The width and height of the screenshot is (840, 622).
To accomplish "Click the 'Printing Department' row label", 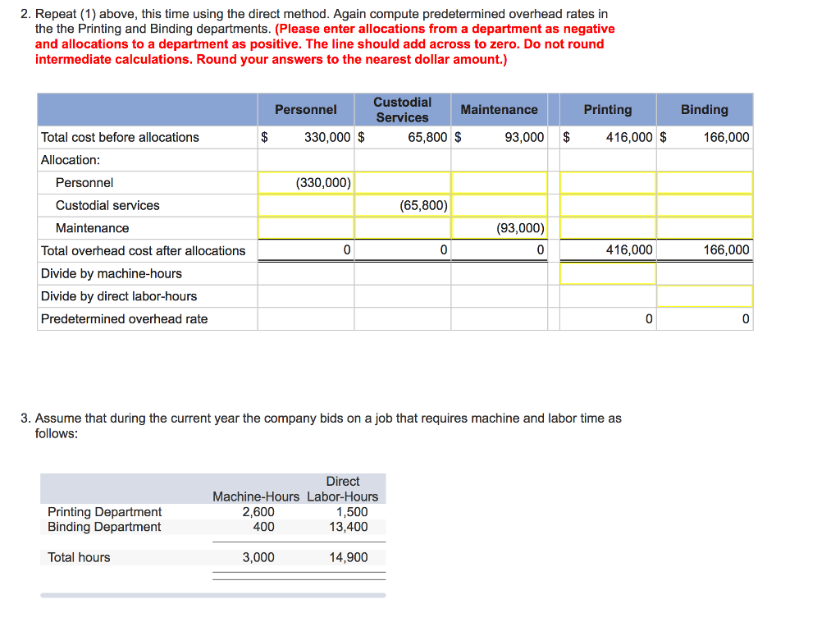I will click(x=104, y=512).
